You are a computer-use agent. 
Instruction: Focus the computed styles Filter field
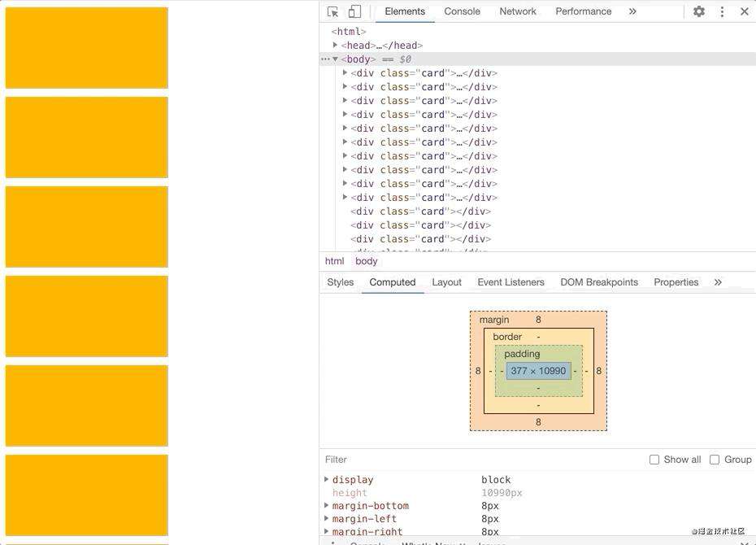coord(482,460)
